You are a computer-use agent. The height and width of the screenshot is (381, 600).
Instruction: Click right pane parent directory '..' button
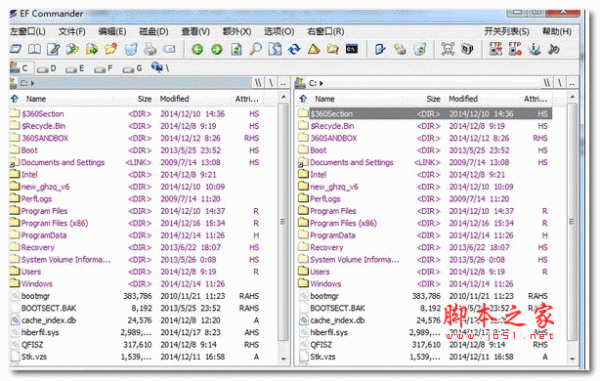(x=572, y=83)
